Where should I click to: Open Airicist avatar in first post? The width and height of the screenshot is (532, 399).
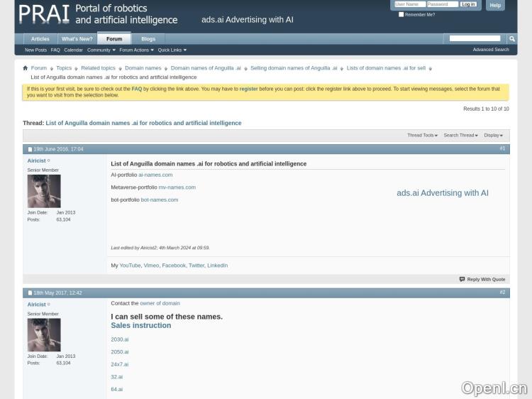point(44,191)
